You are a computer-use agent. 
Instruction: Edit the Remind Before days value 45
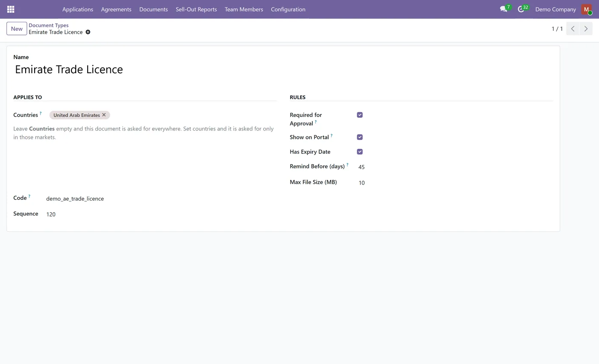click(x=456, y=167)
